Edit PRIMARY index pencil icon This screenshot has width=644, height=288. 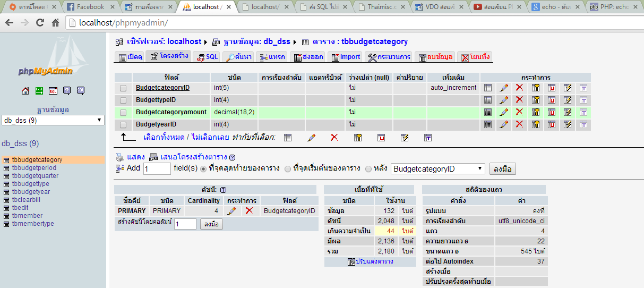[x=231, y=211]
